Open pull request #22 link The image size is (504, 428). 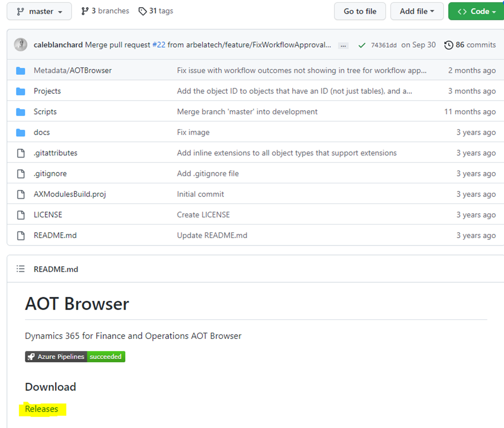(x=159, y=45)
